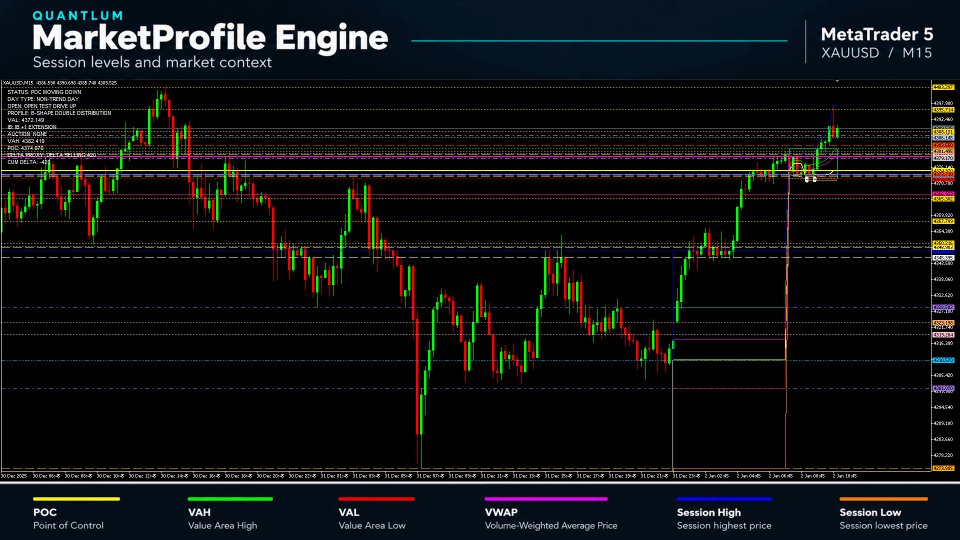Image resolution: width=960 pixels, height=540 pixels.
Task: Click the 'DAY TYPE: NON-TREND DAY' line
Action: click(x=43, y=99)
